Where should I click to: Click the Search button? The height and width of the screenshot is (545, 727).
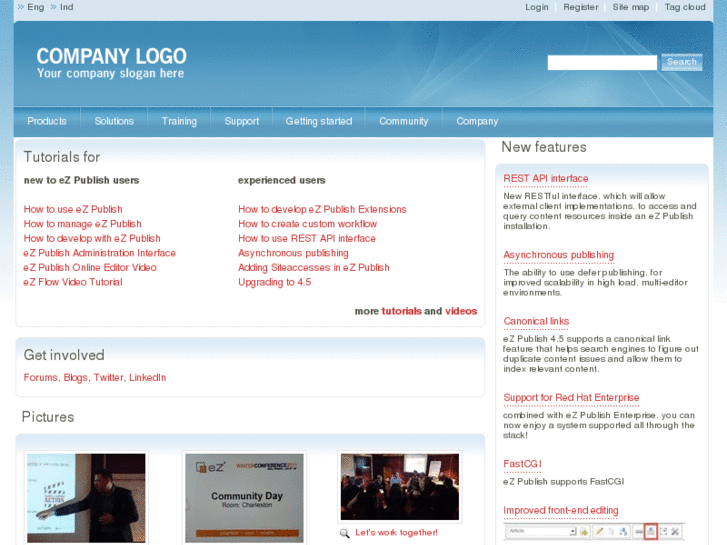coord(682,62)
